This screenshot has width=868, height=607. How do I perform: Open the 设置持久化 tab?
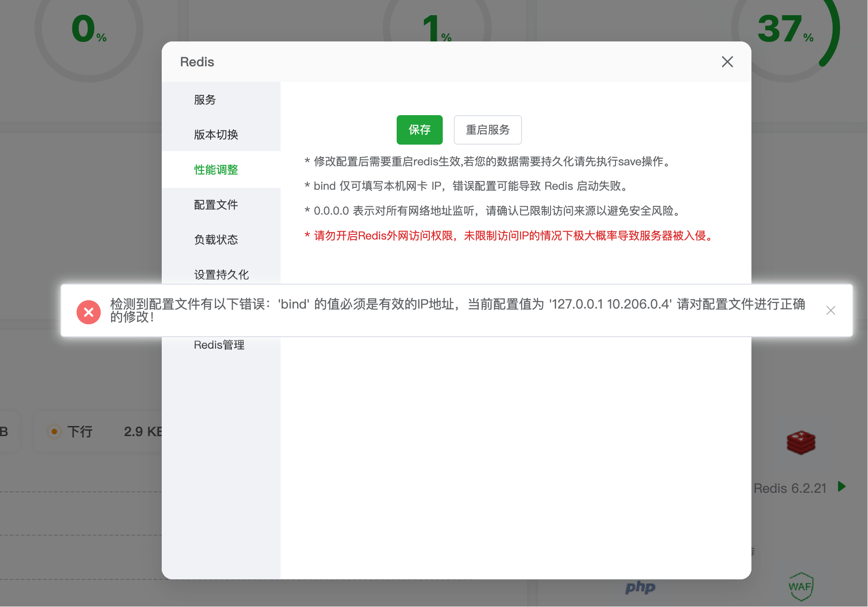[x=221, y=274]
